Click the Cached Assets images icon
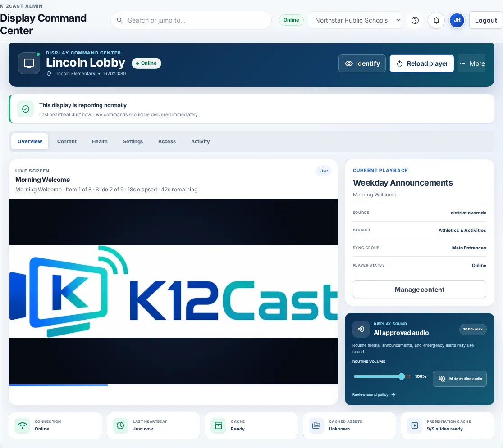This screenshot has height=448, width=503. pyautogui.click(x=316, y=425)
